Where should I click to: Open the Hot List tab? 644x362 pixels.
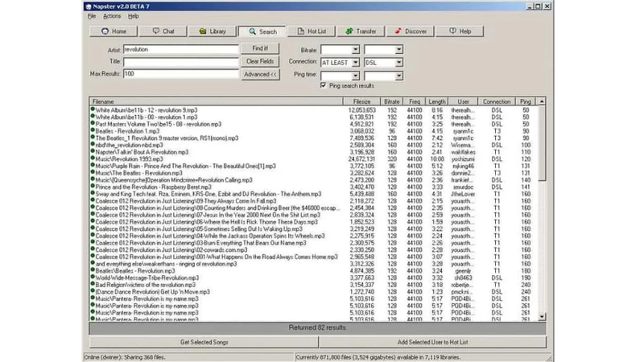(312, 31)
